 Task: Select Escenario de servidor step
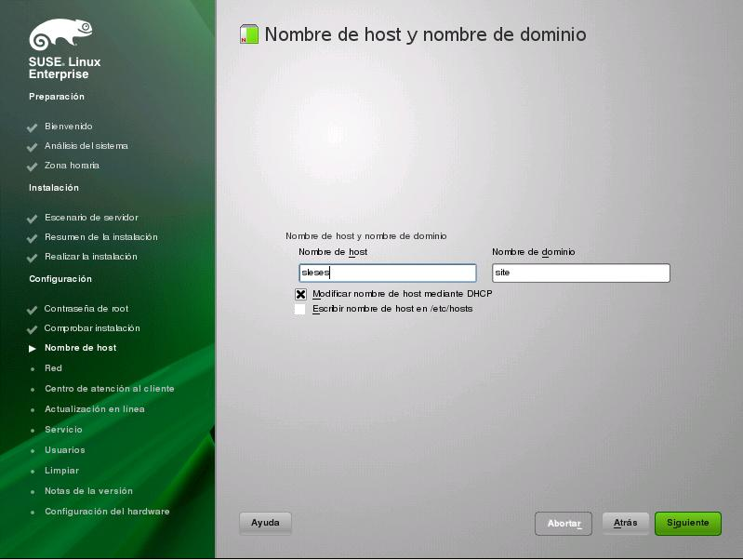[91, 218]
